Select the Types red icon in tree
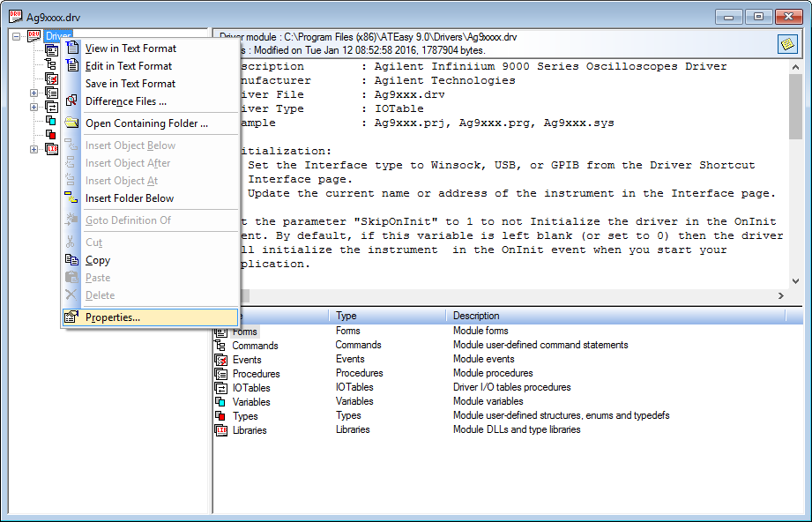812x522 pixels. 51,135
